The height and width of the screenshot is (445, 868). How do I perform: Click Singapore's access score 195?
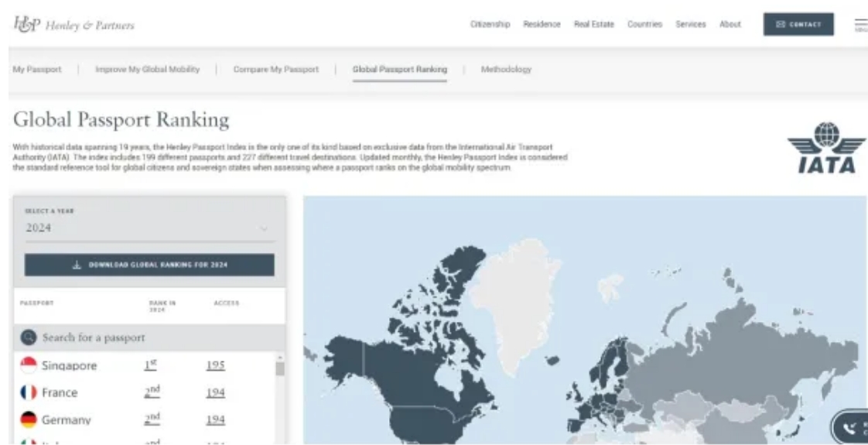[x=215, y=365]
